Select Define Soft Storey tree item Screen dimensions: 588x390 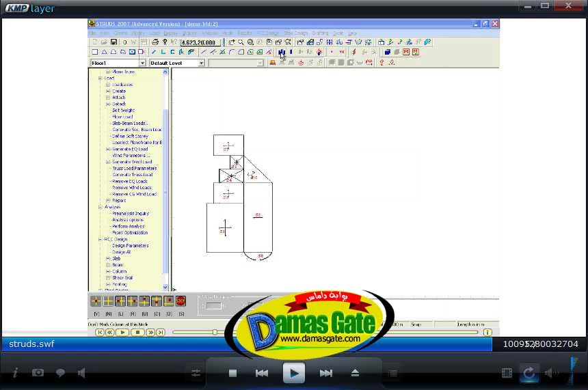click(130, 136)
